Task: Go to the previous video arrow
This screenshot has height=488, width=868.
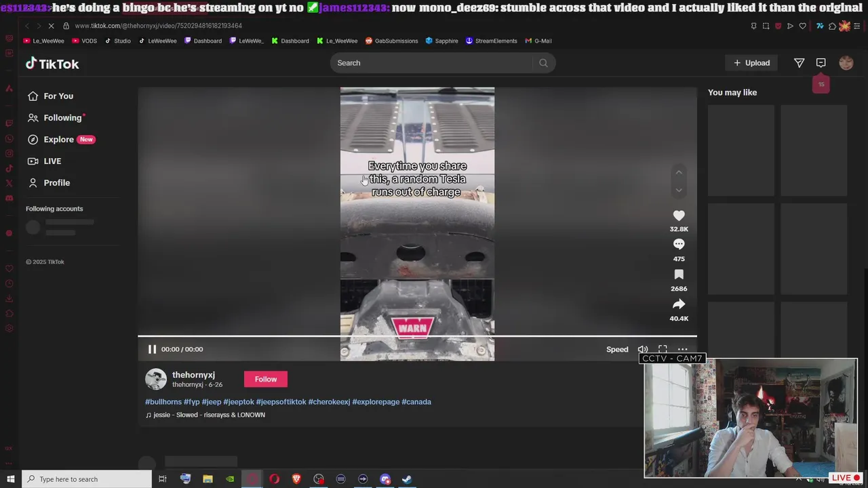Action: (x=679, y=172)
